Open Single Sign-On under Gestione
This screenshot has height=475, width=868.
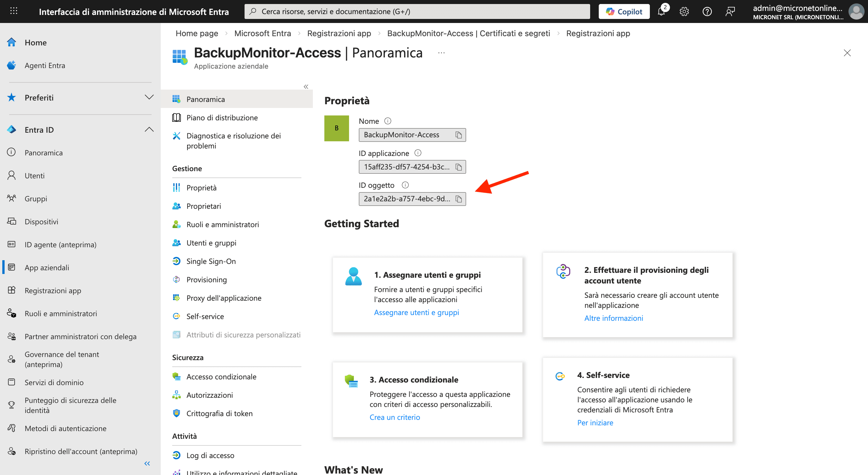coord(211,261)
